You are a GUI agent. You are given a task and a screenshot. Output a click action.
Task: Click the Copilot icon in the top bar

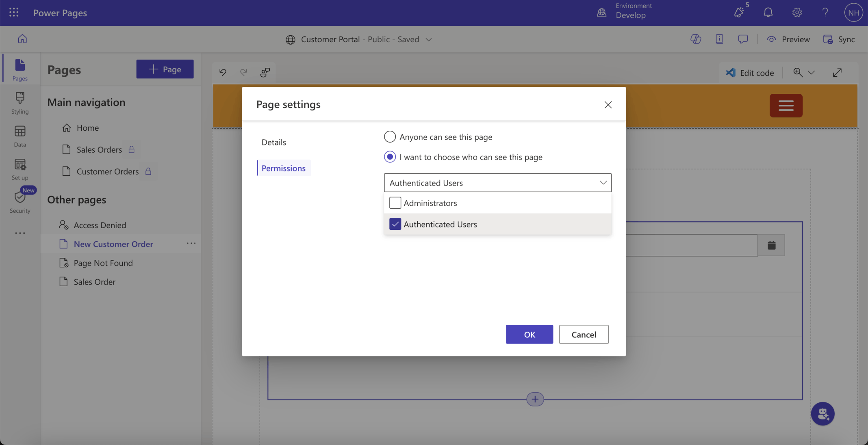coord(696,39)
